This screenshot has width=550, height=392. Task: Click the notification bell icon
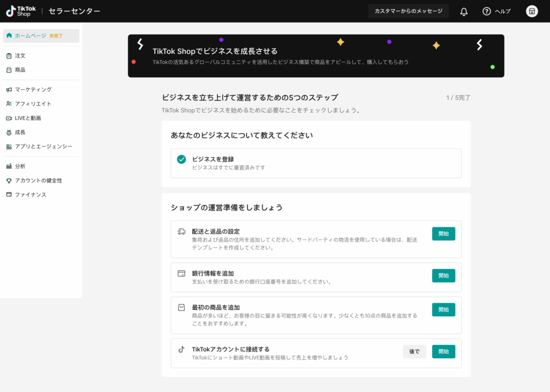(x=464, y=11)
